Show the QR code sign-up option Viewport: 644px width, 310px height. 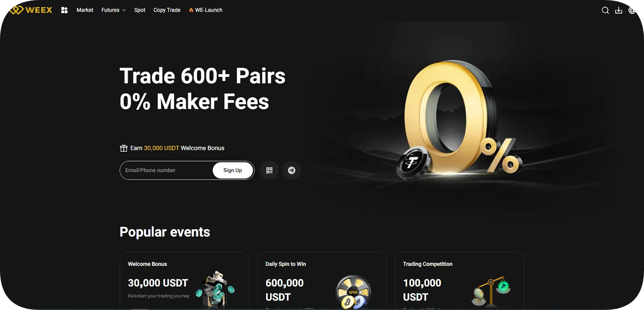(269, 170)
